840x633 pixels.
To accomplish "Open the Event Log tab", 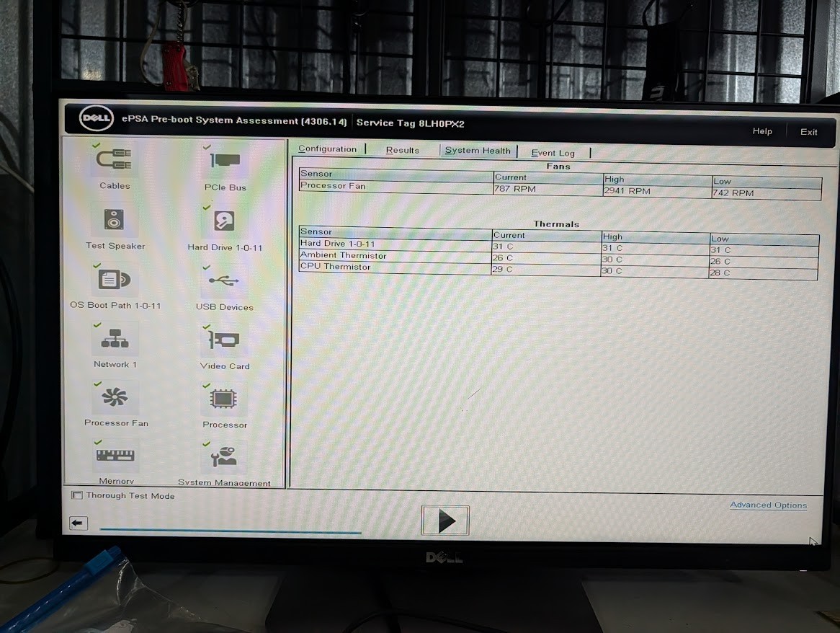I will tap(553, 153).
